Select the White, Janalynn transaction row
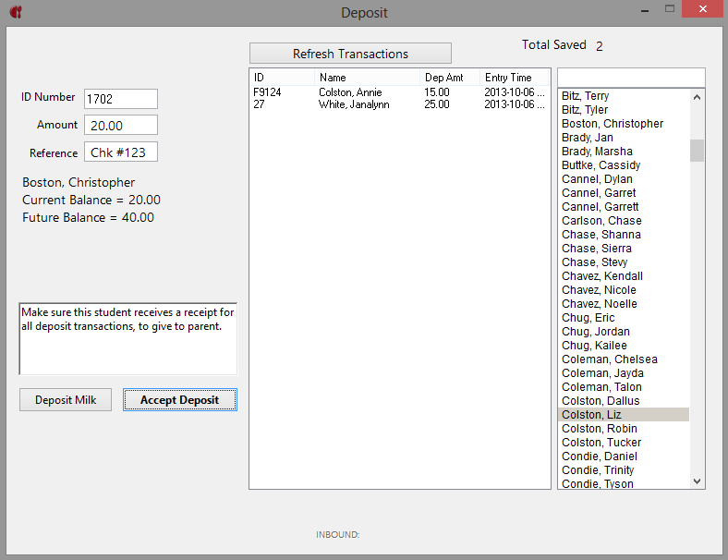Viewport: 728px width, 560px height. [x=399, y=104]
